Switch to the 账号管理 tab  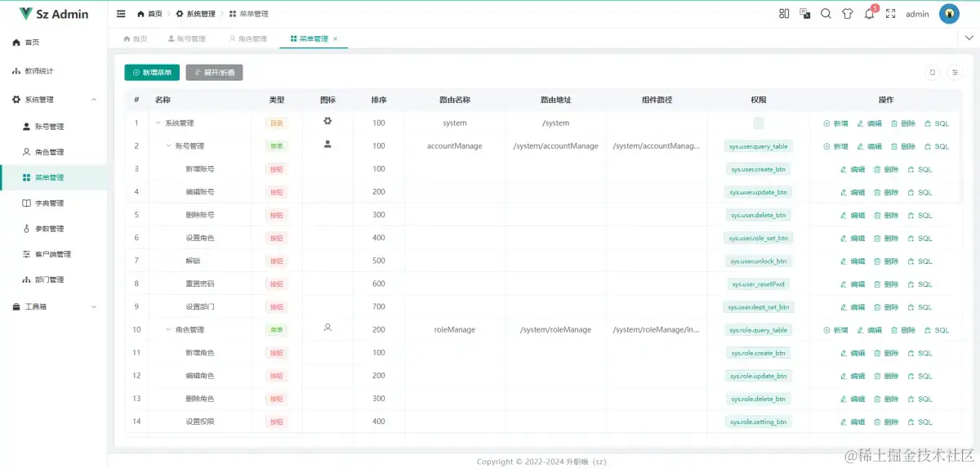(186, 39)
